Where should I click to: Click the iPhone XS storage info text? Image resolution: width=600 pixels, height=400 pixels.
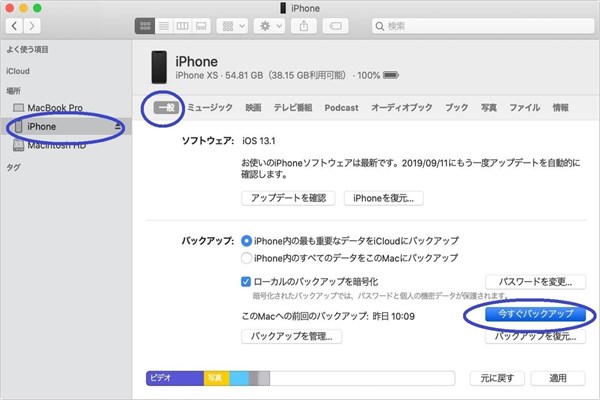[x=277, y=75]
